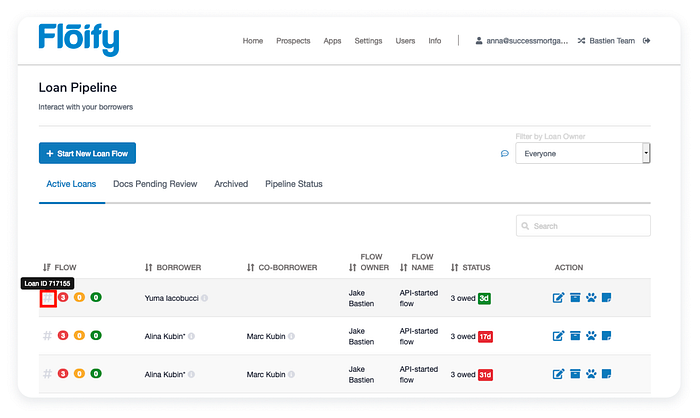Open the Info menu item
The image size is (700, 418).
pyautogui.click(x=434, y=41)
